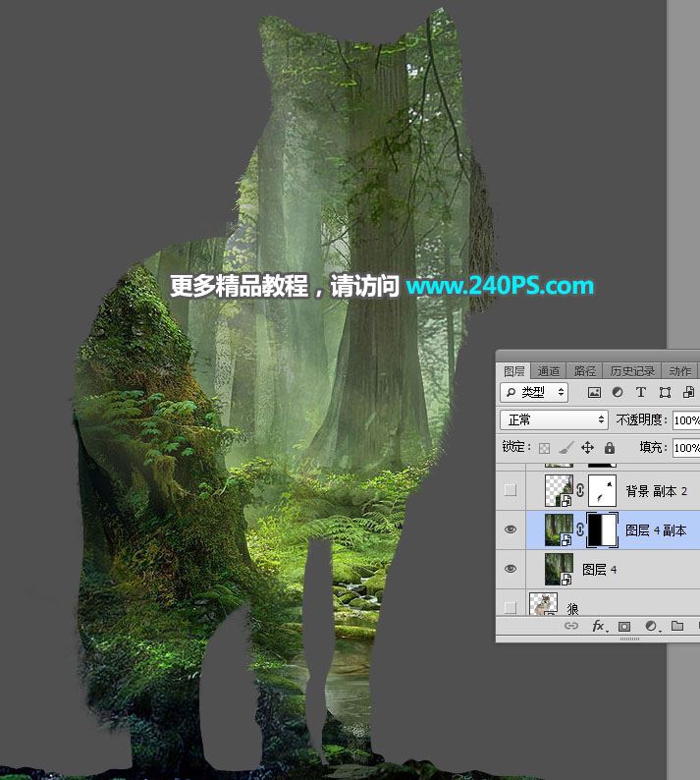Open the 历史记录 tab
700x780 pixels.
click(x=629, y=371)
